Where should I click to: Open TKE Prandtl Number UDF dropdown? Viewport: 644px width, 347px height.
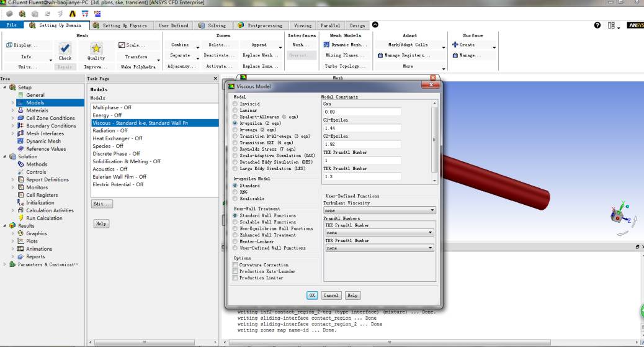click(x=380, y=233)
